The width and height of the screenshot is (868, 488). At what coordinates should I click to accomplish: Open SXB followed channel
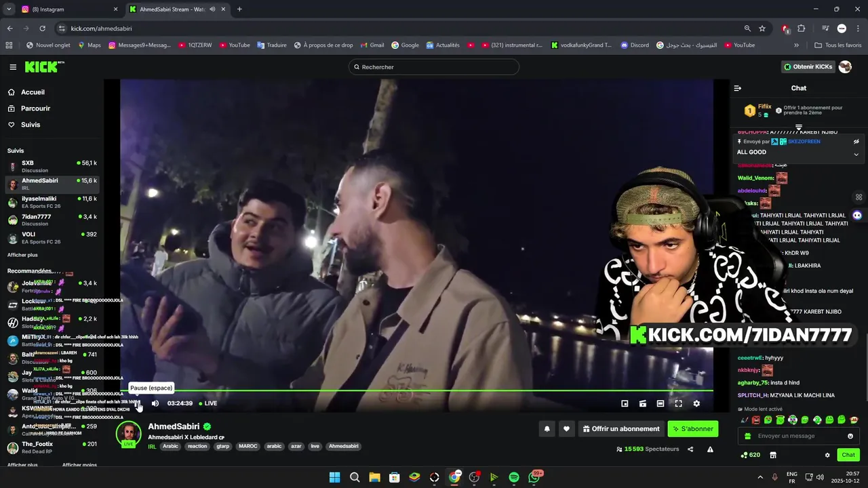point(52,166)
